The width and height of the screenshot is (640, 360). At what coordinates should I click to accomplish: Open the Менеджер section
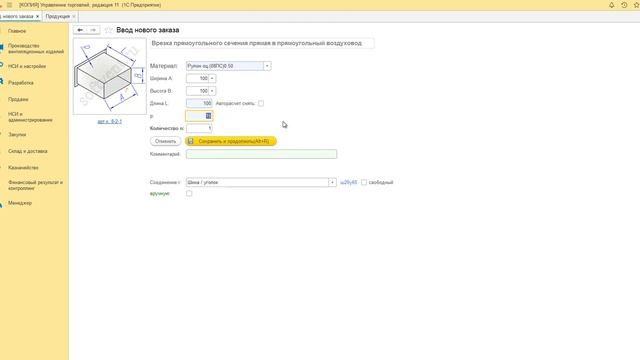click(20, 203)
